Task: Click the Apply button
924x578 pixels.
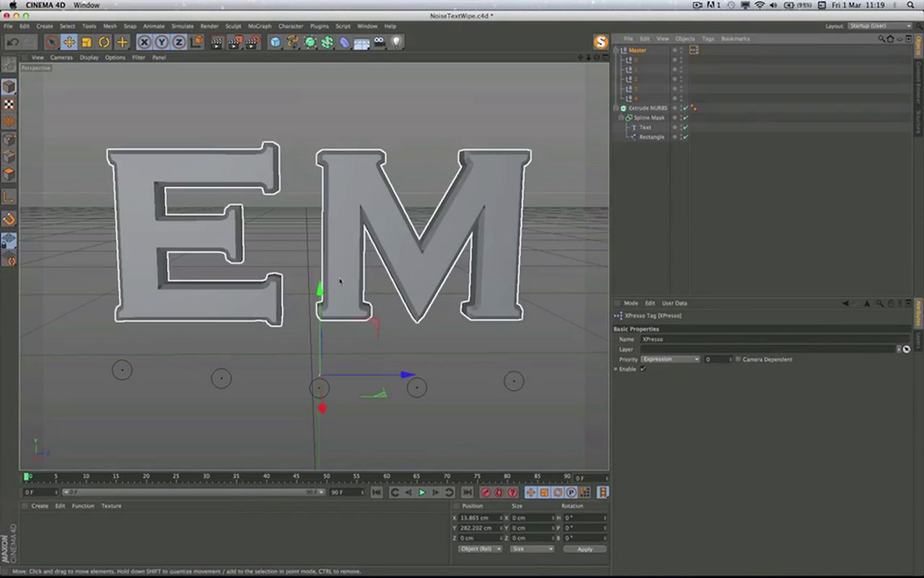Action: click(585, 549)
